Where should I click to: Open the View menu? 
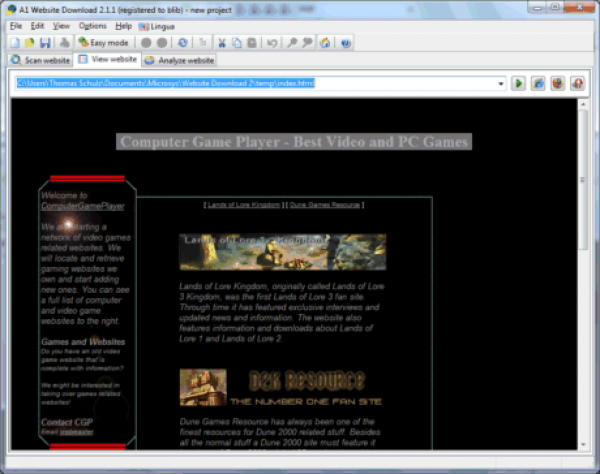coord(61,25)
